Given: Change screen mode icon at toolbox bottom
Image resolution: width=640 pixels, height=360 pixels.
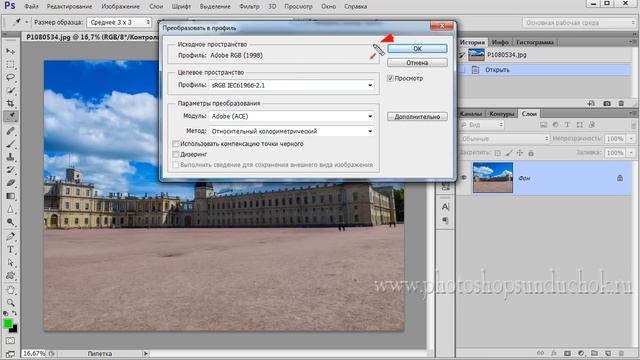Looking at the screenshot, I should tap(11, 354).
